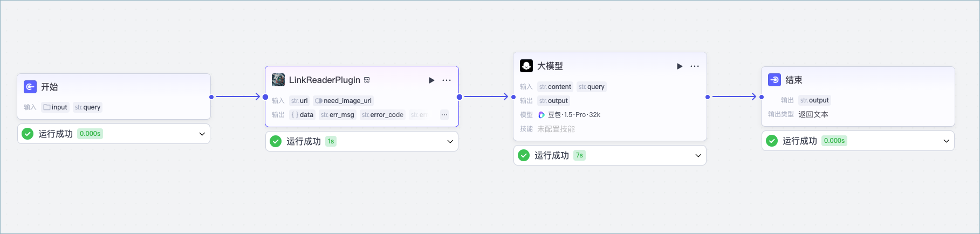
Task: Expand the Start node run result
Action: [x=202, y=134]
